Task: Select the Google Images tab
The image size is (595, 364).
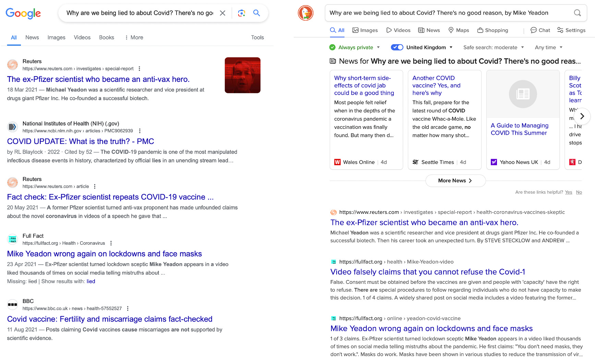Action: pyautogui.click(x=56, y=37)
